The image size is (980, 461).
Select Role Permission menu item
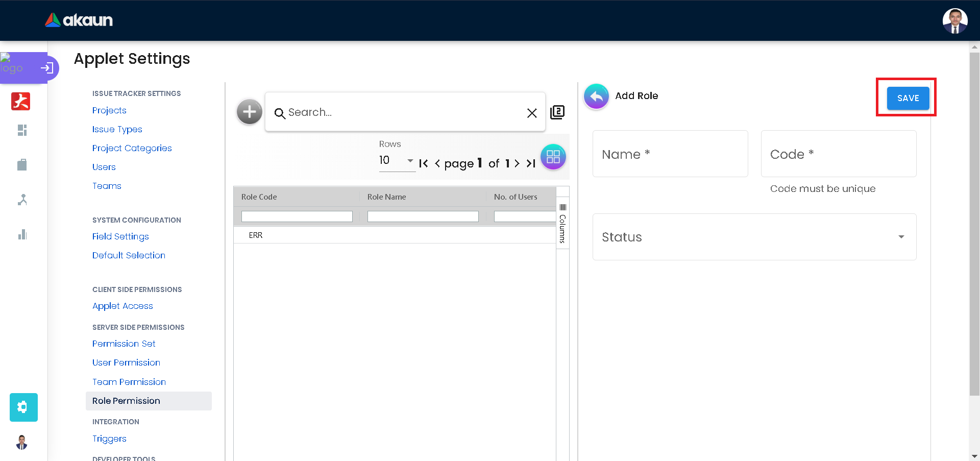149,401
